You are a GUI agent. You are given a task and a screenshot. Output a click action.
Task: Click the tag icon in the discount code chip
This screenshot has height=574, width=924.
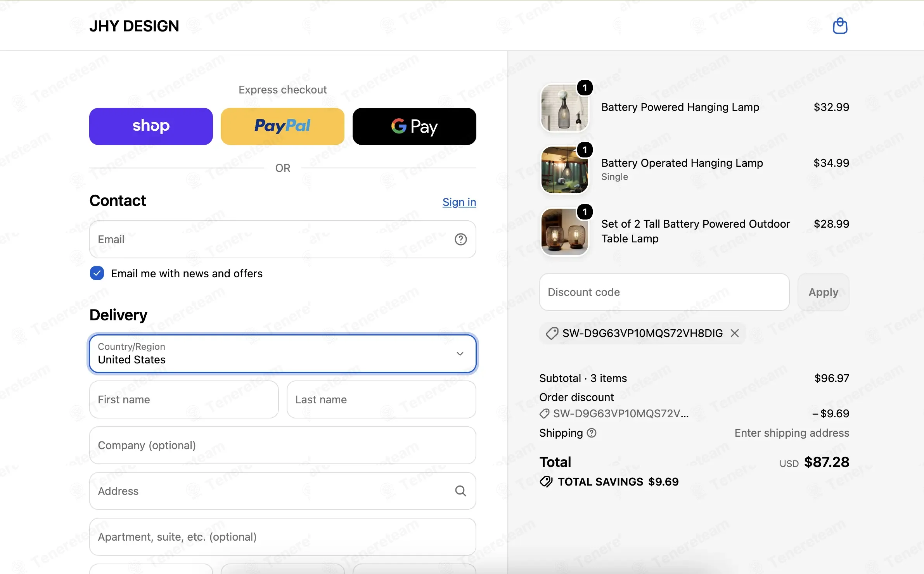[x=552, y=333]
